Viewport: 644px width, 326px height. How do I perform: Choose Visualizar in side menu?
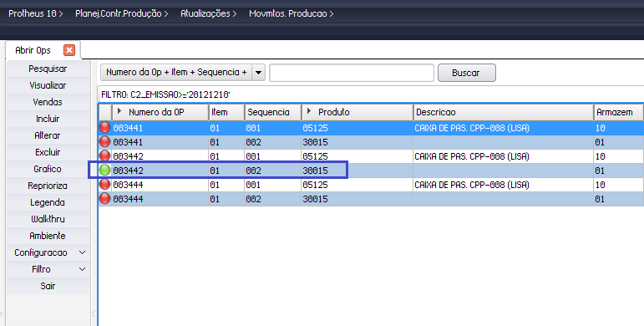tap(48, 85)
